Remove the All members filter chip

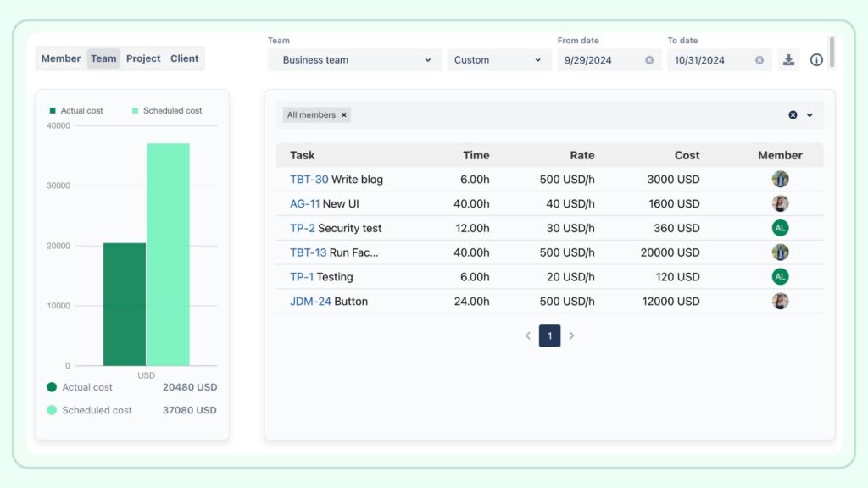coord(342,114)
